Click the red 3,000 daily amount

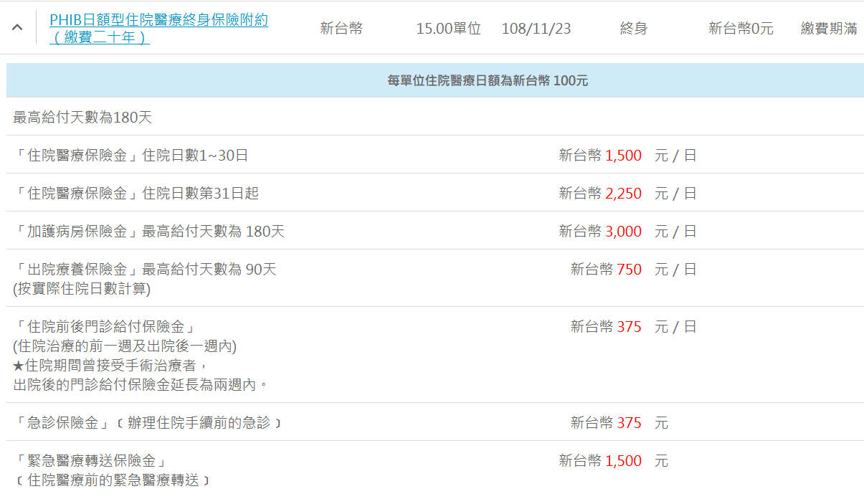(x=623, y=232)
